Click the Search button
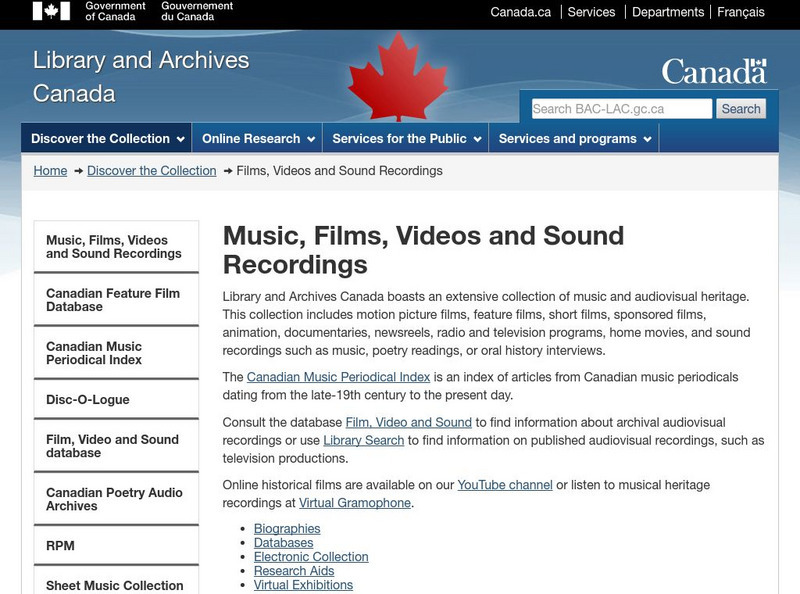This screenshot has width=800, height=594. coord(741,109)
